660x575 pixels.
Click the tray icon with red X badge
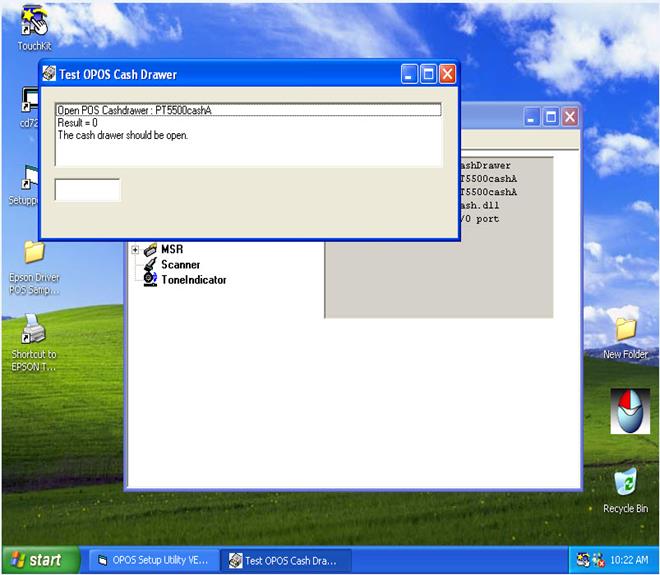click(x=598, y=560)
